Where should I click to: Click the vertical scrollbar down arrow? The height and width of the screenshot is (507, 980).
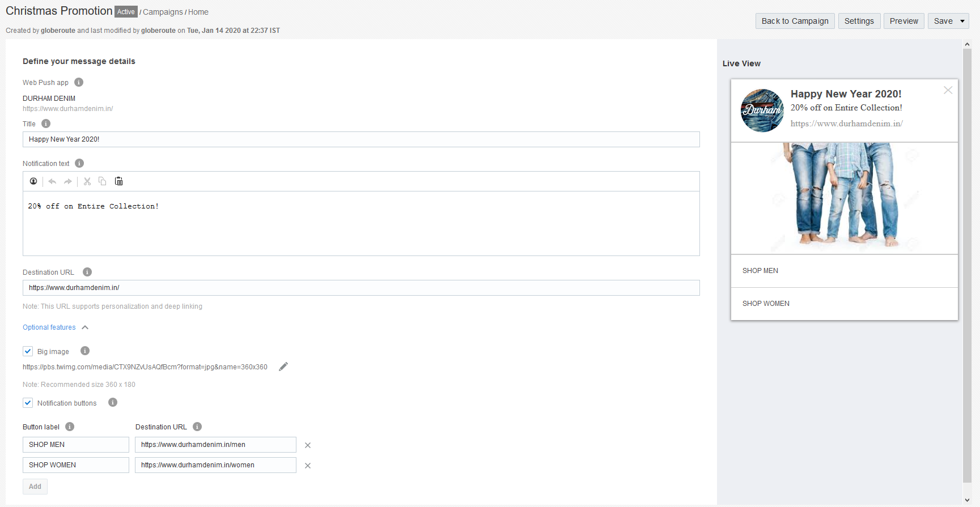pos(967,500)
